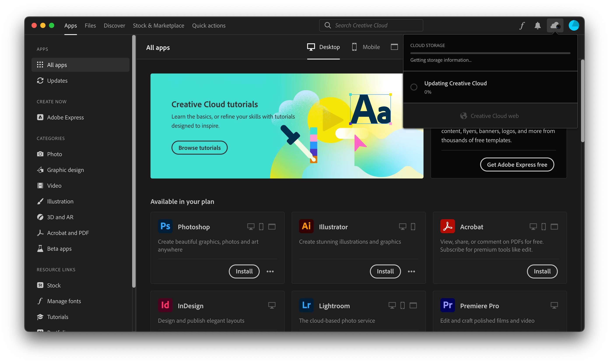Open the account profile avatar
The image size is (609, 364).
(574, 26)
